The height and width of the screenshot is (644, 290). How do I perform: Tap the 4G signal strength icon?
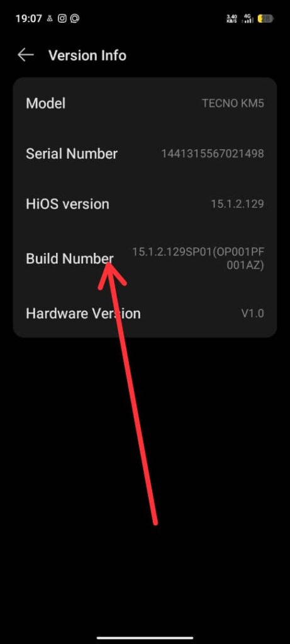point(248,18)
